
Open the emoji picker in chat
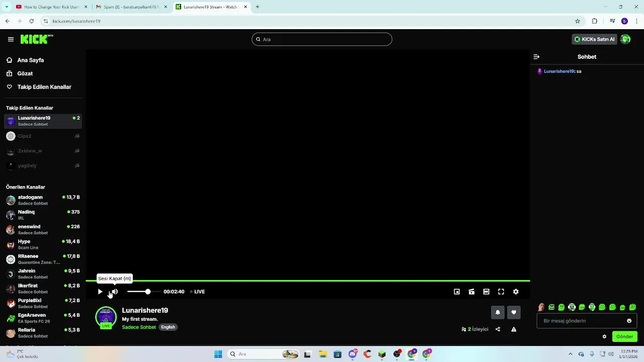tap(629, 321)
